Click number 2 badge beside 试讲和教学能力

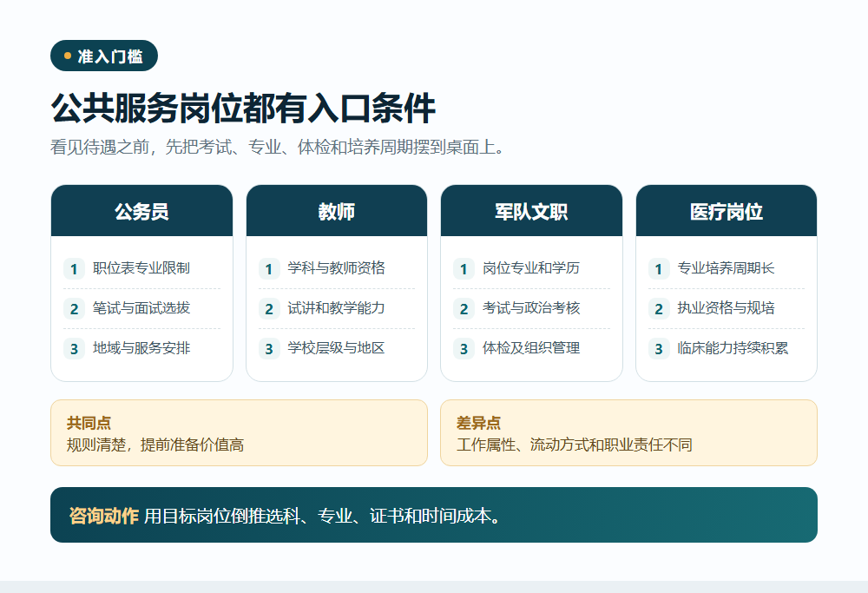[x=269, y=309]
